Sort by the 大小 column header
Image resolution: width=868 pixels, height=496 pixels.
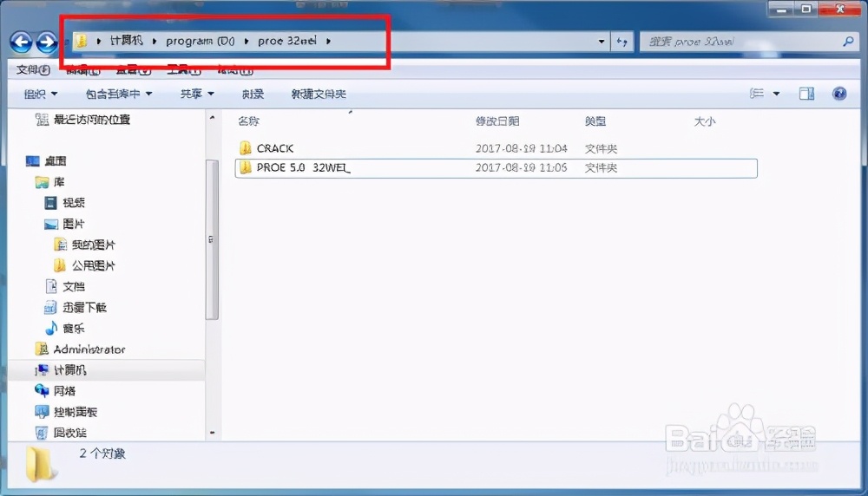coord(705,121)
